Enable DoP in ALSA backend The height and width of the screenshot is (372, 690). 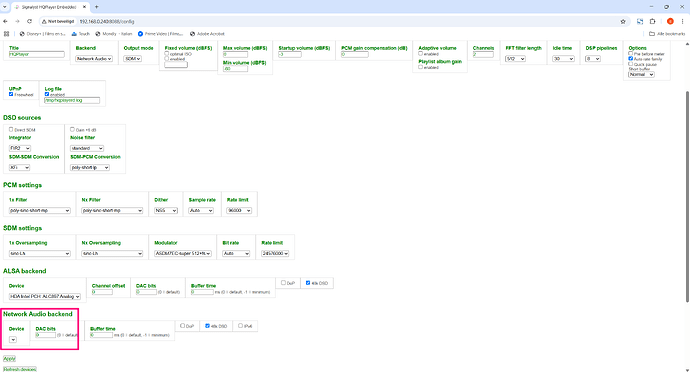[x=283, y=283]
